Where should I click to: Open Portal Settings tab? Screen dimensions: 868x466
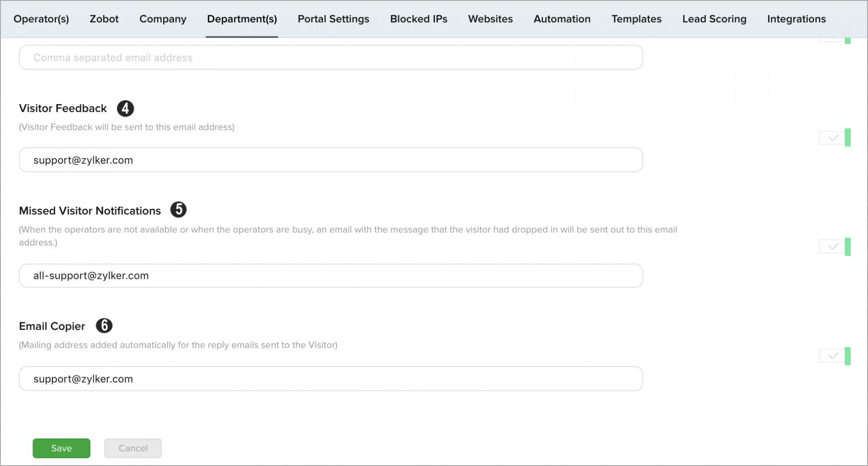pos(333,19)
